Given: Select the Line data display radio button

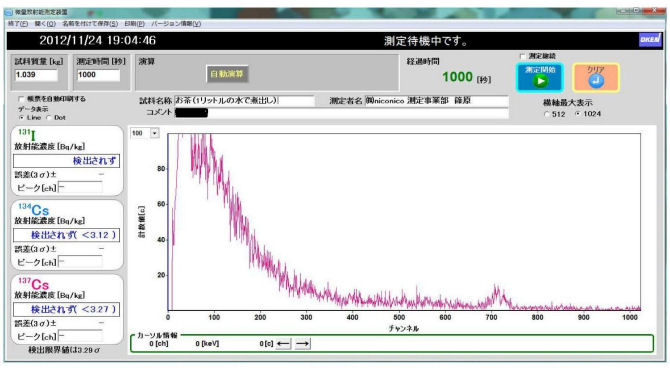Looking at the screenshot, I should coord(21,118).
